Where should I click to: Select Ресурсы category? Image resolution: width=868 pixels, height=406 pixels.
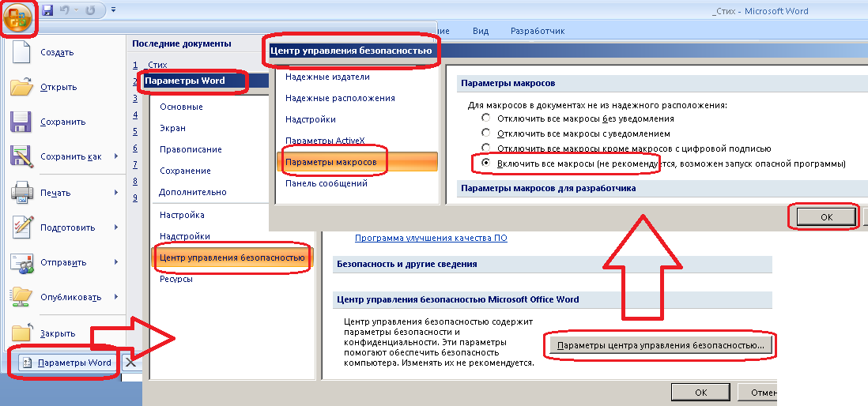(x=175, y=280)
